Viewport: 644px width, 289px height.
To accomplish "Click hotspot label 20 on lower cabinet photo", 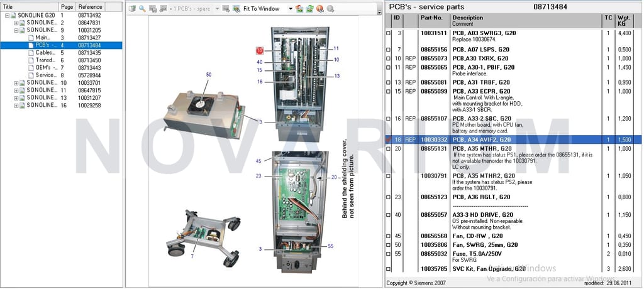I will pyautogui.click(x=334, y=177).
